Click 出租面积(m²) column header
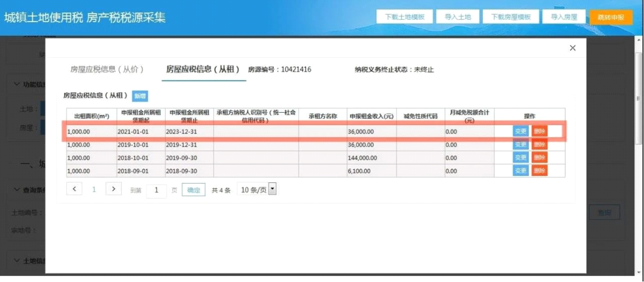The image size is (644, 282). [x=92, y=116]
